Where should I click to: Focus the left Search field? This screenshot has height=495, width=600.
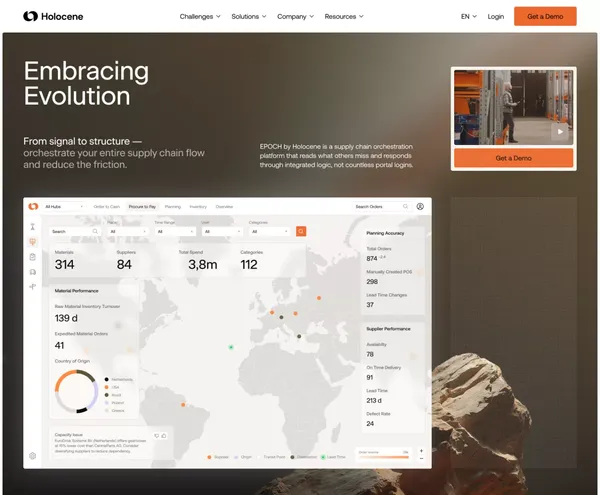click(x=74, y=231)
